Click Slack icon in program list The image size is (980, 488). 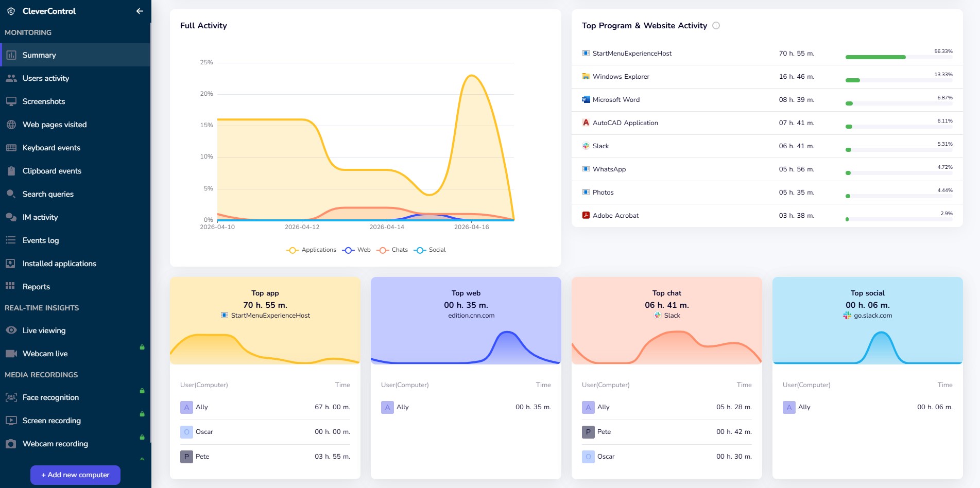click(x=586, y=146)
